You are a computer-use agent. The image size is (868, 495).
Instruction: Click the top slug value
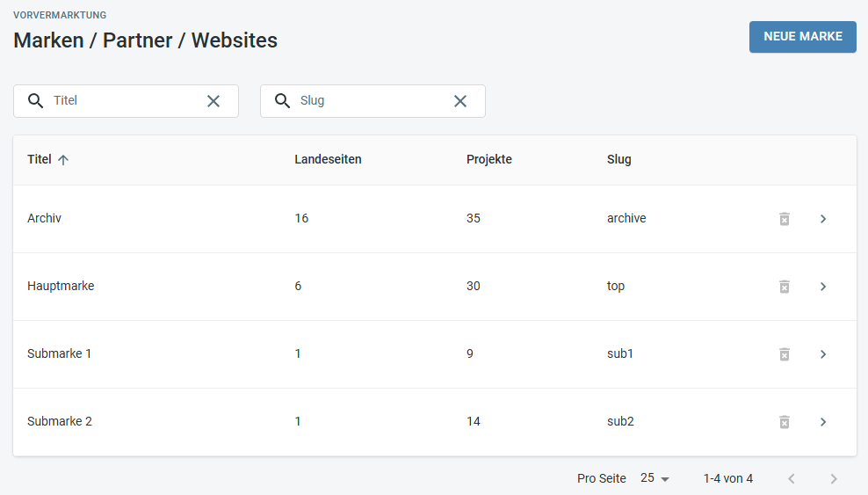[x=616, y=287]
